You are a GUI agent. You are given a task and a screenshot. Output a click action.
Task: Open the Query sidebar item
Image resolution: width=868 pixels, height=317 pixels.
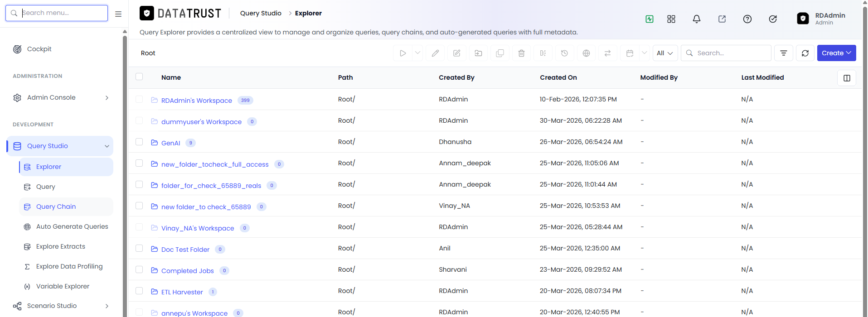pos(66,187)
